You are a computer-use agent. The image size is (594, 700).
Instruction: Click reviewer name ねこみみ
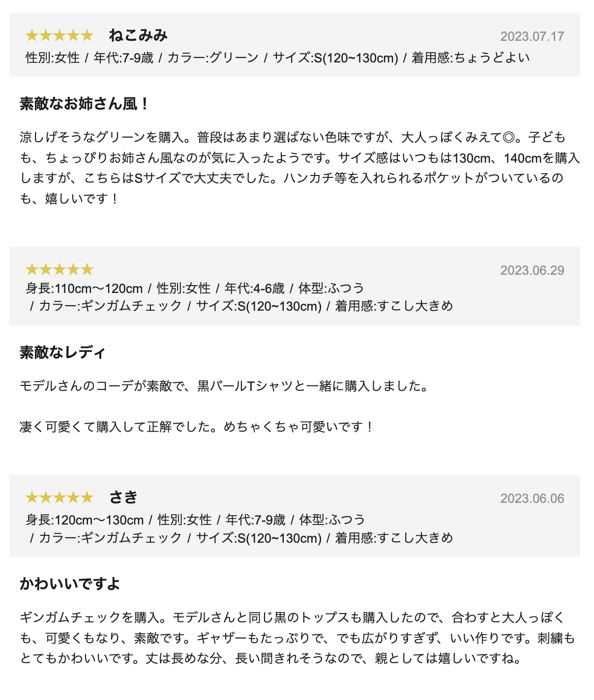[x=138, y=35]
